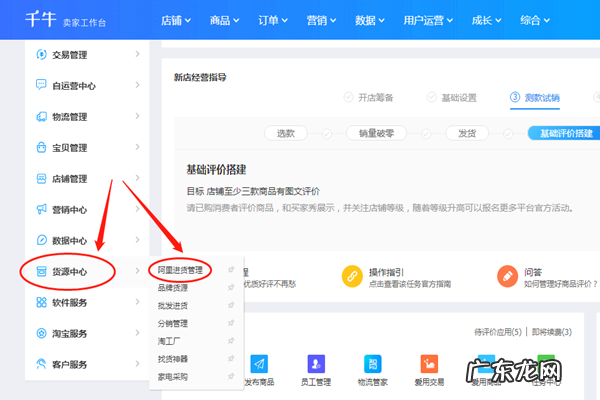Click the 千牛 logo
Image resolution: width=600 pixels, height=400 pixels.
click(x=41, y=19)
